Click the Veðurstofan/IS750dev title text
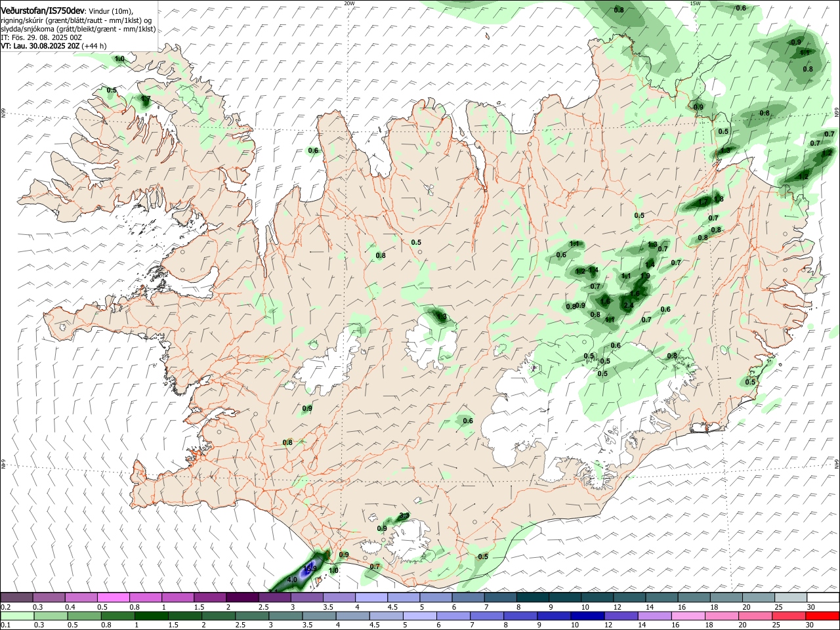This screenshot has height=630, width=840. coord(43,10)
